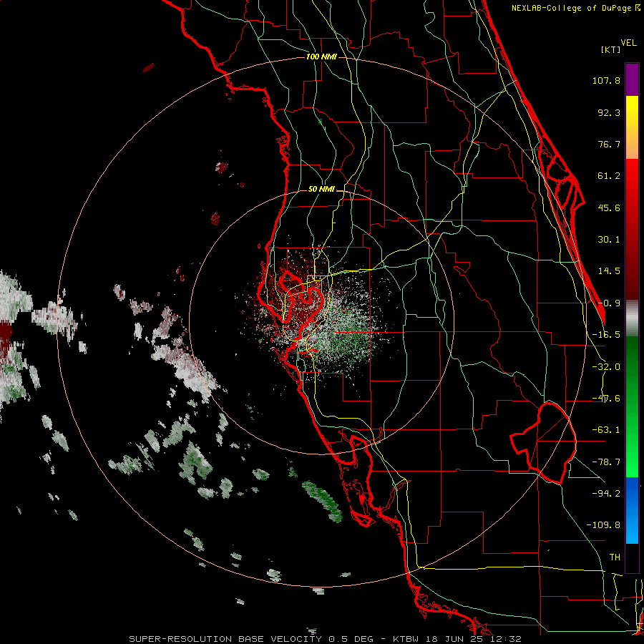This screenshot has width=644, height=644.
Task: Select the -94.2 legend value
Action: coord(606,493)
